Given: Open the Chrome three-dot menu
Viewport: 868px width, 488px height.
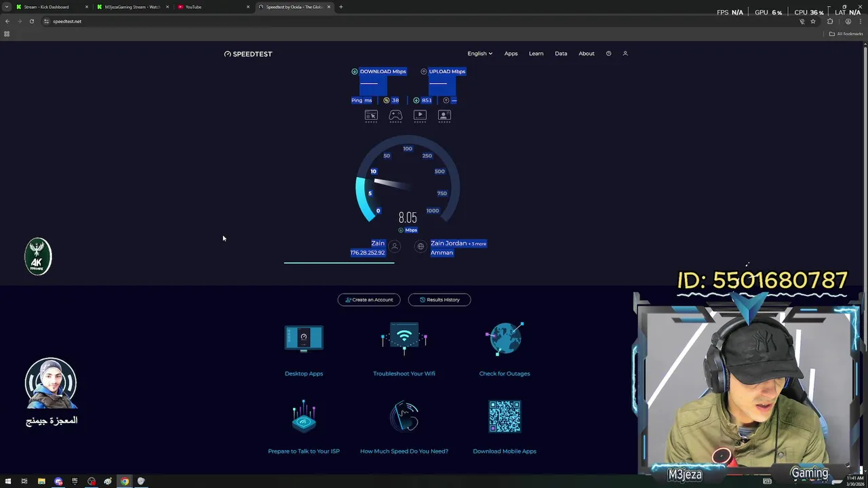Looking at the screenshot, I should tap(861, 21).
